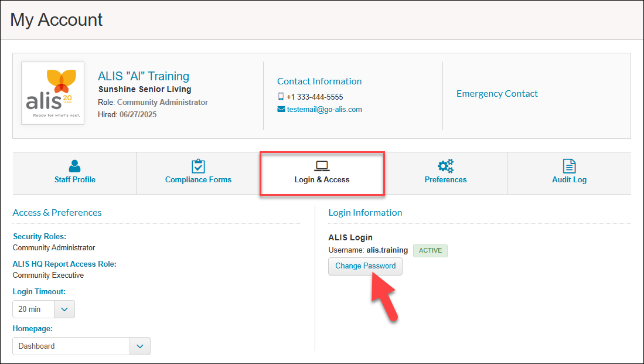Click the Access & Preferences heading
Screen dimensions: 644x364
tap(57, 213)
